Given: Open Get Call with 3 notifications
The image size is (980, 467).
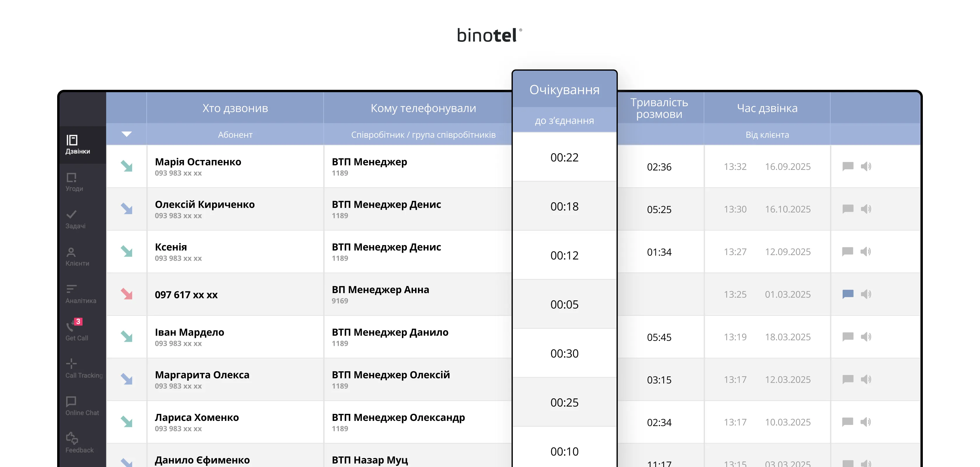Looking at the screenshot, I should (76, 330).
